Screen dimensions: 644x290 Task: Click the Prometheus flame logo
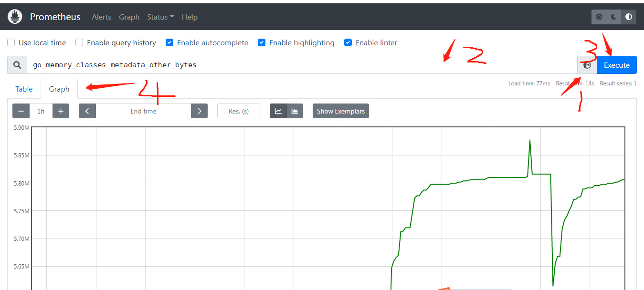tap(15, 17)
